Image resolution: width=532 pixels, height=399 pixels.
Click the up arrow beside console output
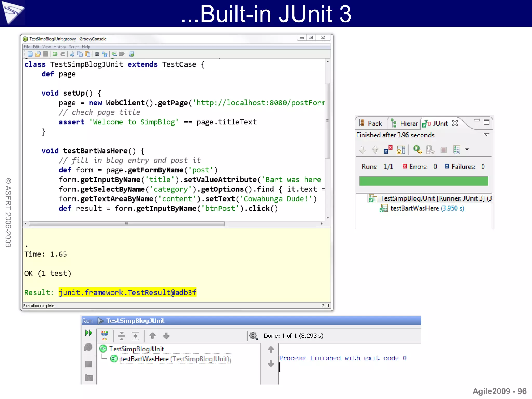point(271,349)
